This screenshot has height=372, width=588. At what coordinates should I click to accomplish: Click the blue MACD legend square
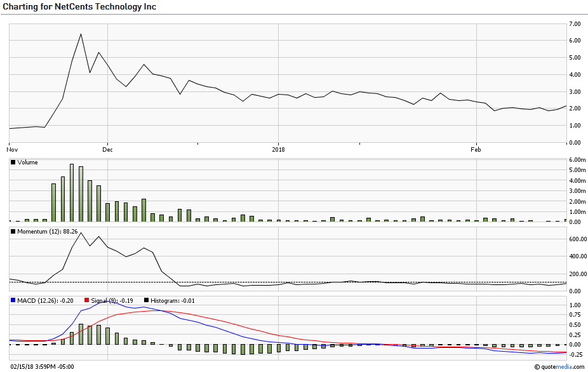pyautogui.click(x=13, y=300)
